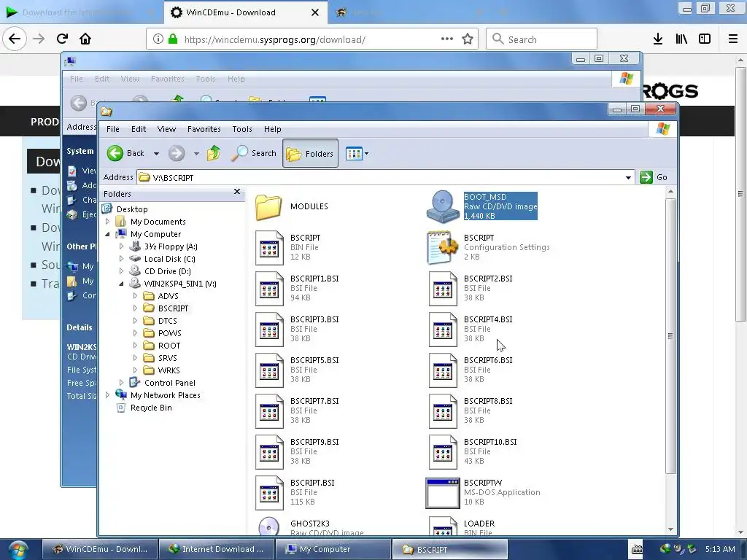Go to Firefox home page
Screen dimensions: 747x560
85,39
